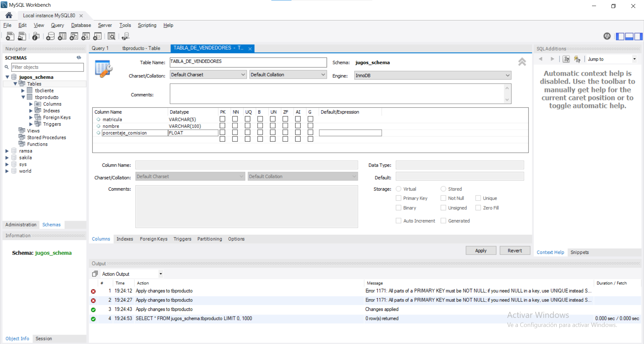
Task: Collapse the jugos_schema tree node
Action: point(7,77)
